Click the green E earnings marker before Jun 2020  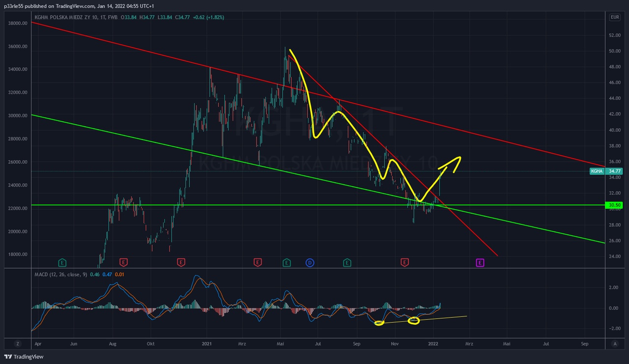click(62, 263)
